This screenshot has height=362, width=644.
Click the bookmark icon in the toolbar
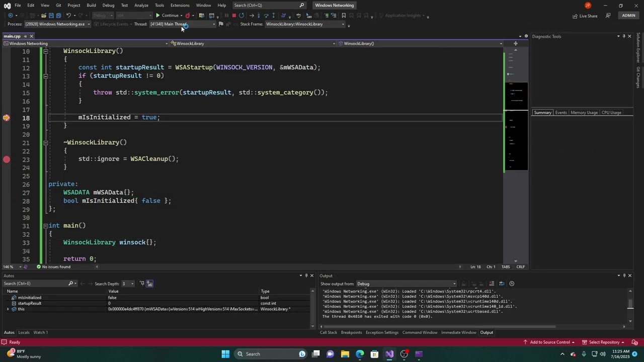tap(344, 16)
